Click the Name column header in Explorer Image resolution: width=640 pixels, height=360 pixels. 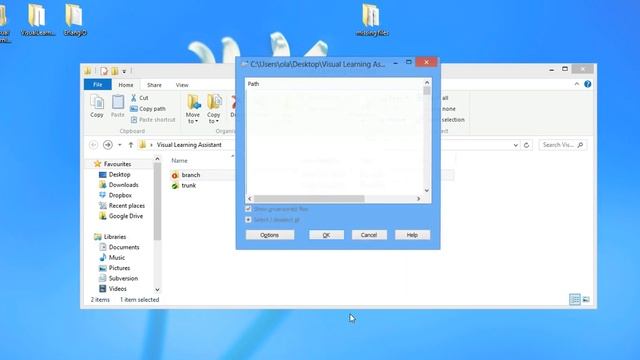tap(180, 161)
